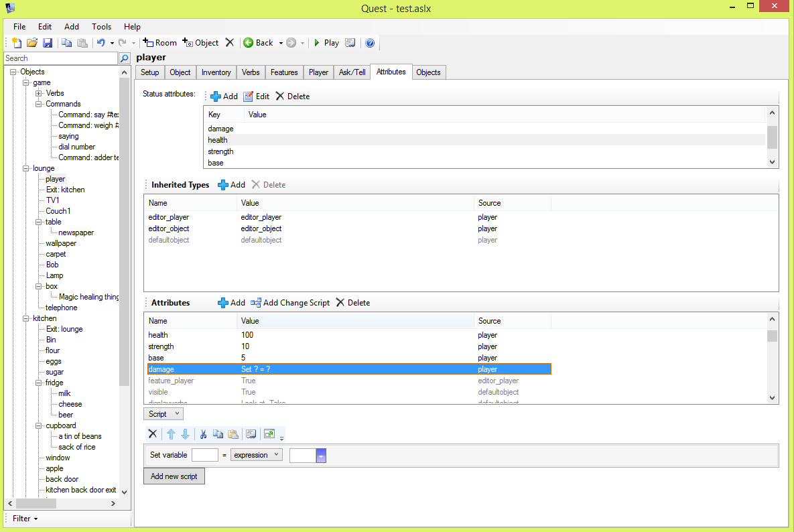Image resolution: width=794 pixels, height=532 pixels.
Task: Click the Set variable name field
Action: [x=205, y=455]
